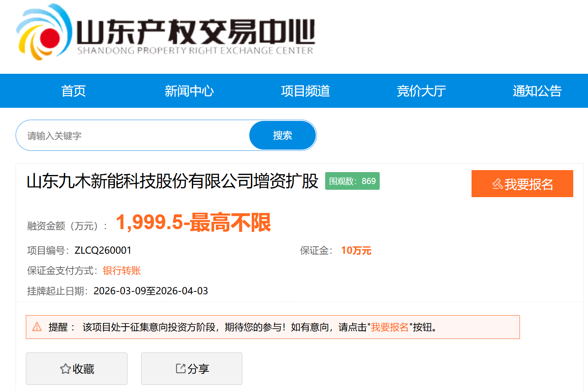
Task: Click the swirl logo of Shandong Property Exchange
Action: [x=43, y=33]
